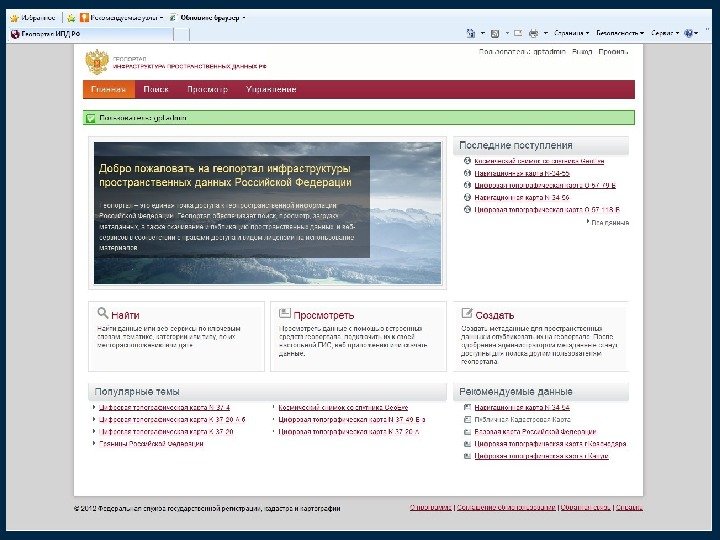The image size is (720, 540).
Task: Expand the Print icon dropdown arrow
Action: tap(546, 33)
